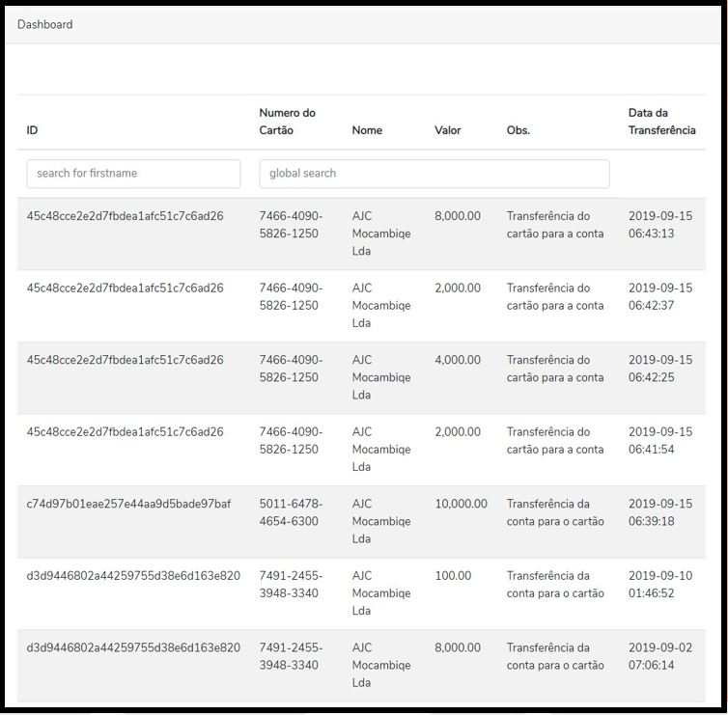Click the "search for firstname" input field
Image resolution: width=728 pixels, height=715 pixels.
[133, 174]
